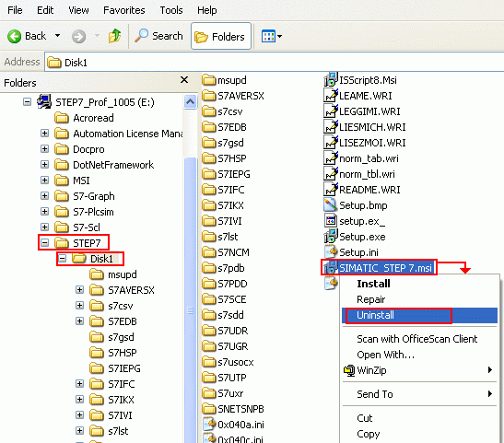
Task: Select the LEAME.WRI document icon
Action: click(331, 96)
